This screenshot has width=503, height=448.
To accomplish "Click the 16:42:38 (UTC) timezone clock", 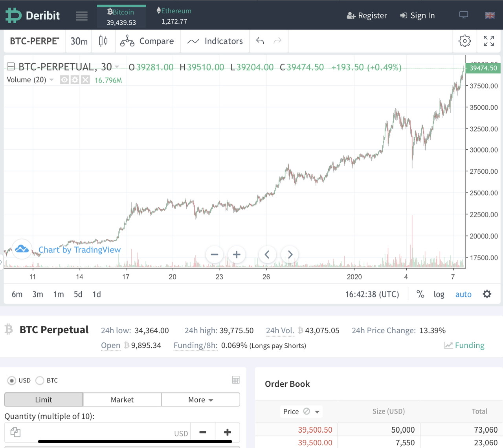I will (x=372, y=294).
